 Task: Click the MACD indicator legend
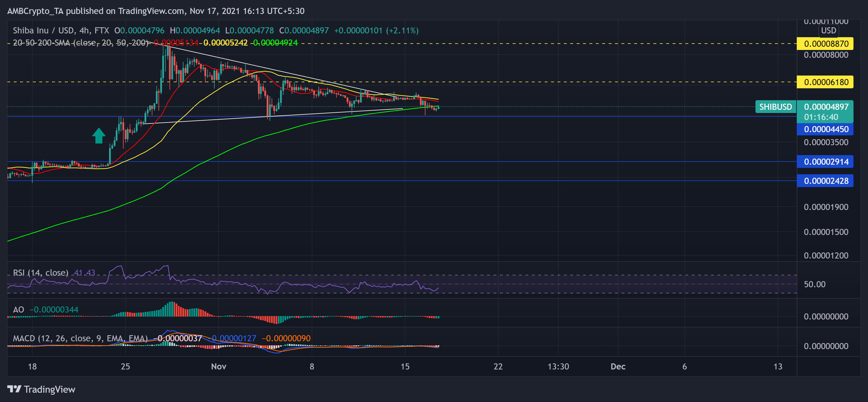pyautogui.click(x=80, y=338)
